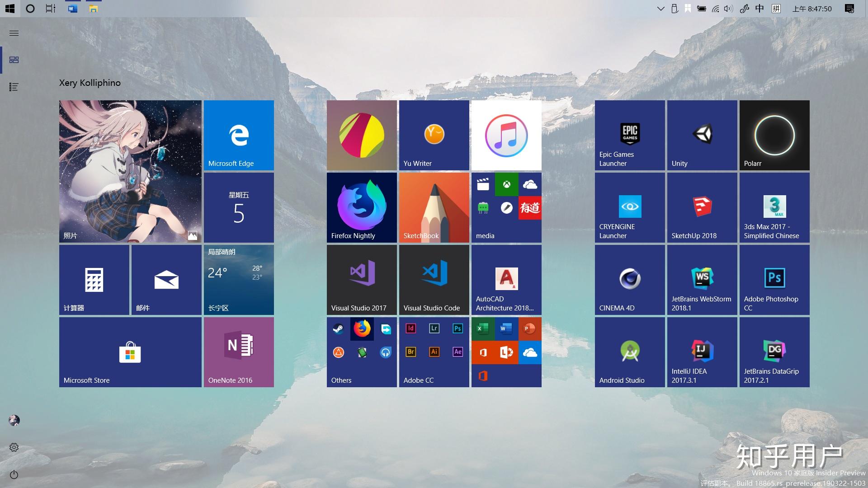Open the user account menu

(x=14, y=420)
